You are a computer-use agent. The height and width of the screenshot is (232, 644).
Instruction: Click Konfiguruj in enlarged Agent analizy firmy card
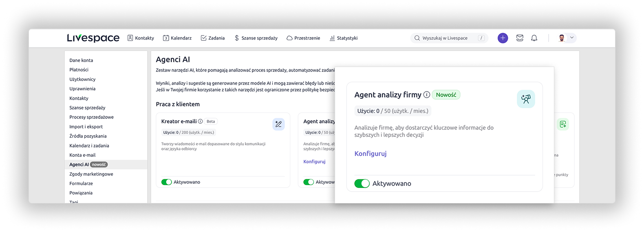[x=371, y=154]
